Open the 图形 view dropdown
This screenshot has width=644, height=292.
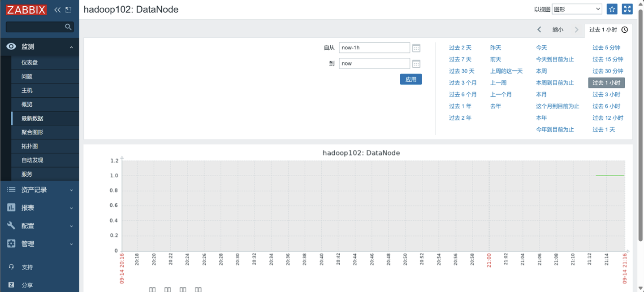point(577,9)
